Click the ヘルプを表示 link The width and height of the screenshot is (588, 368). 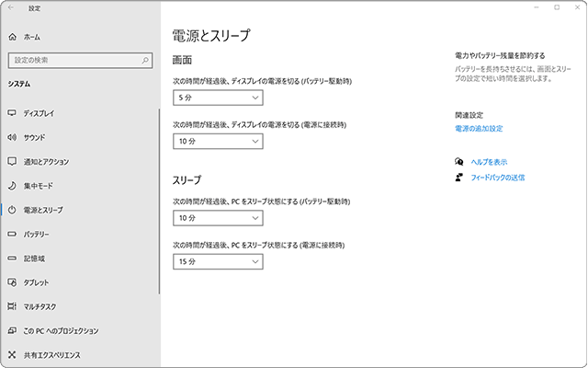click(x=489, y=162)
